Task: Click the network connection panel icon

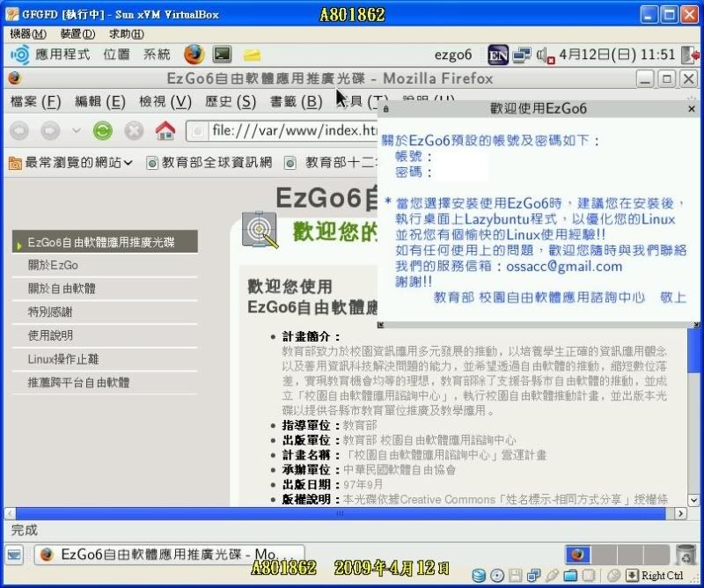Action: tap(522, 55)
